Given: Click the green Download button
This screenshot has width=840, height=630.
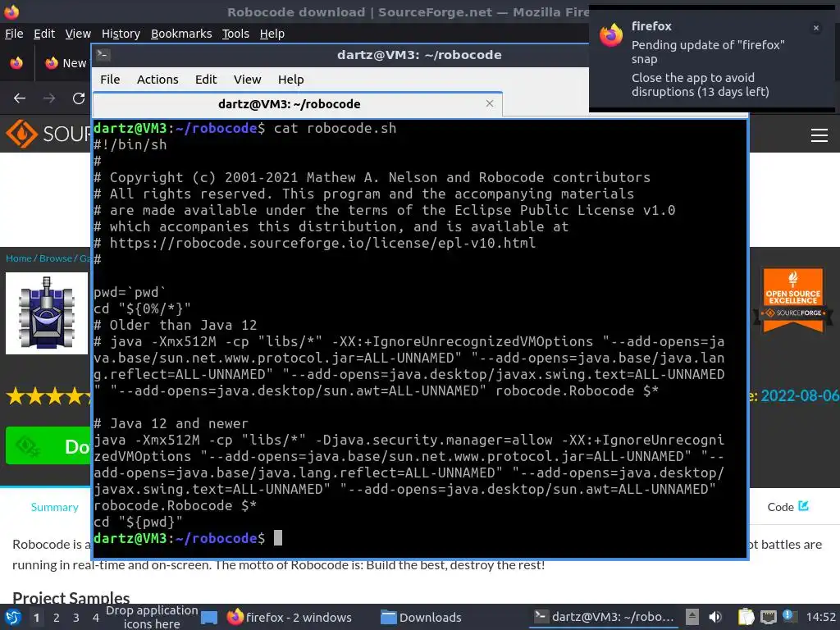Looking at the screenshot, I should (48, 445).
